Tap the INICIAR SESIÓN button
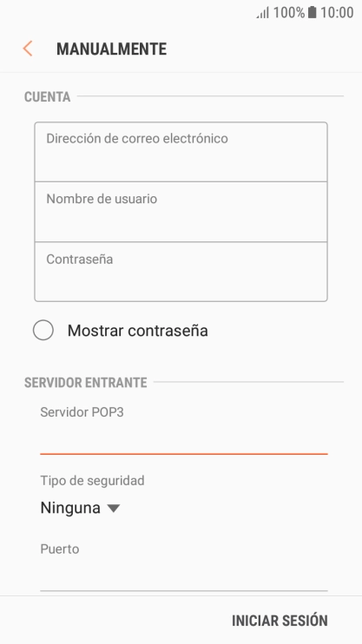The image size is (362, 644). point(280,621)
